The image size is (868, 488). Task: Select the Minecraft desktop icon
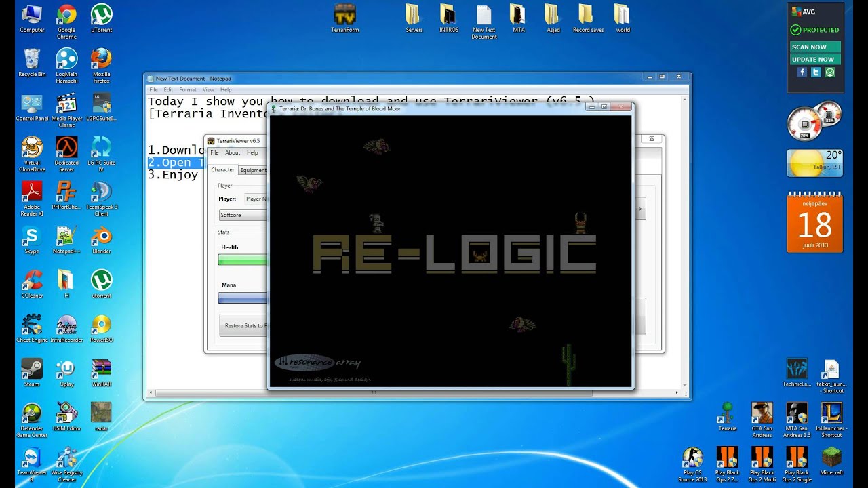coord(831,461)
